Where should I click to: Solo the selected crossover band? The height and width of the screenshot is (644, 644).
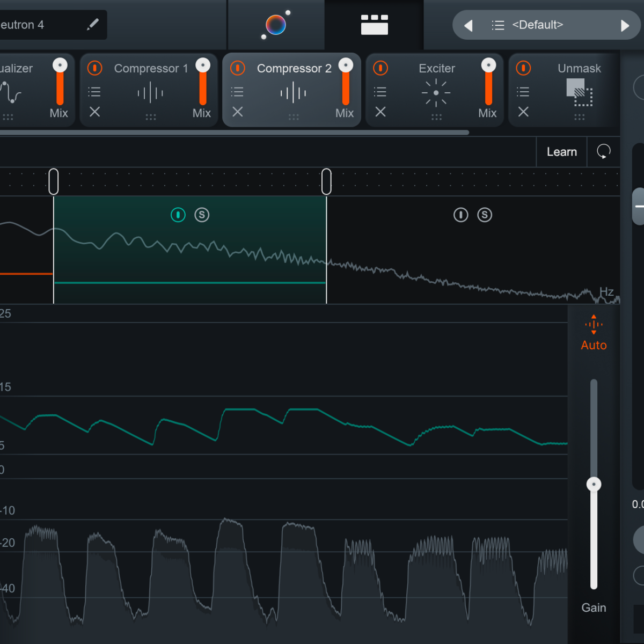pyautogui.click(x=202, y=215)
